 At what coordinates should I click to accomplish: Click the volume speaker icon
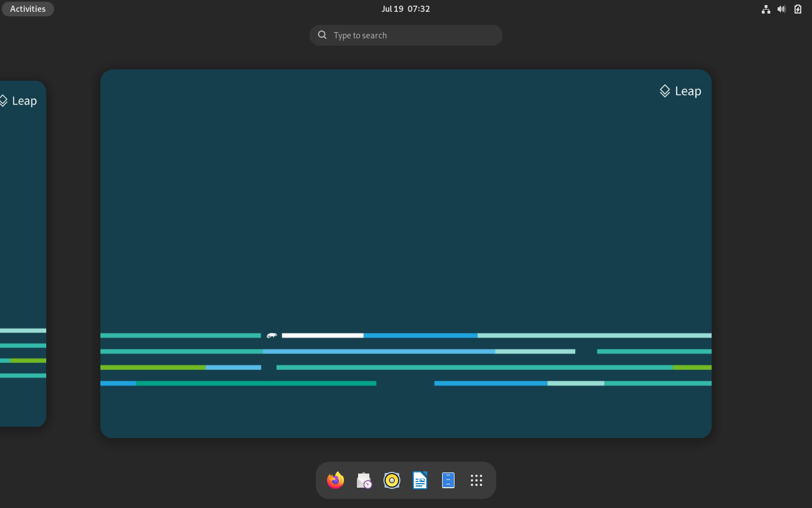(782, 9)
